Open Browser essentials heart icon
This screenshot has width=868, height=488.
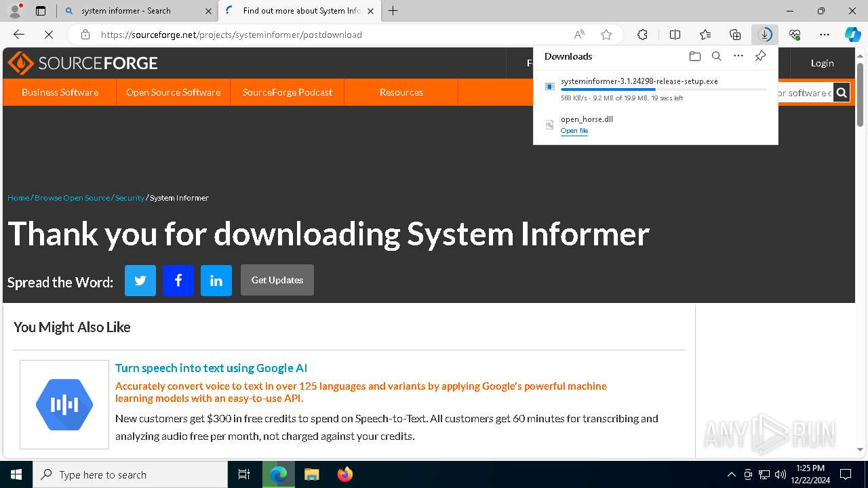[795, 35]
